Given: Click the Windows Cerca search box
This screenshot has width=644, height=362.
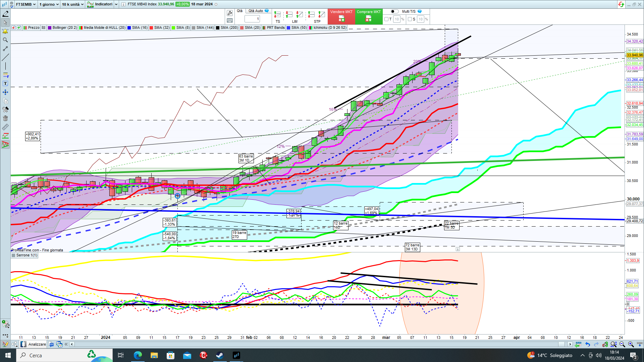Looking at the screenshot, I should click(x=64, y=355).
